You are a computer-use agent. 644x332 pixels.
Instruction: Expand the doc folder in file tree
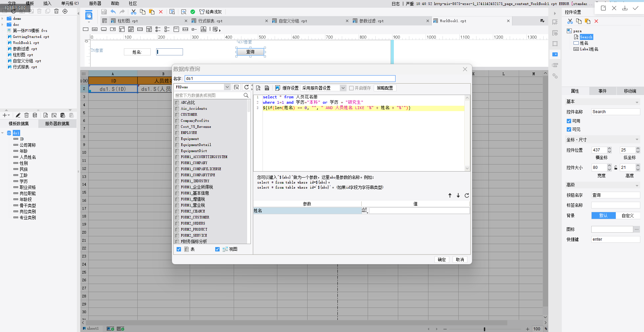pos(3,25)
